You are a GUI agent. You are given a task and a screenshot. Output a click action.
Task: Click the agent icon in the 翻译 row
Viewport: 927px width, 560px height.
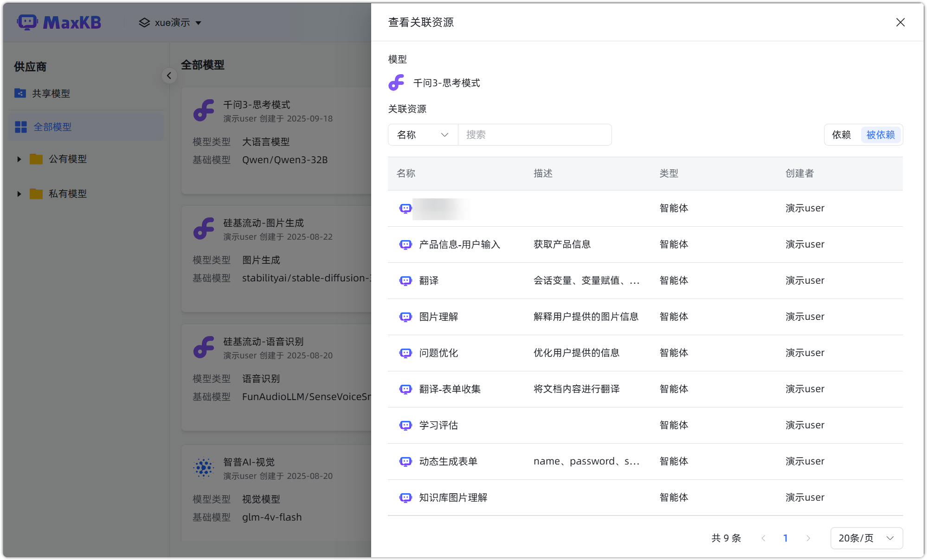pos(406,280)
